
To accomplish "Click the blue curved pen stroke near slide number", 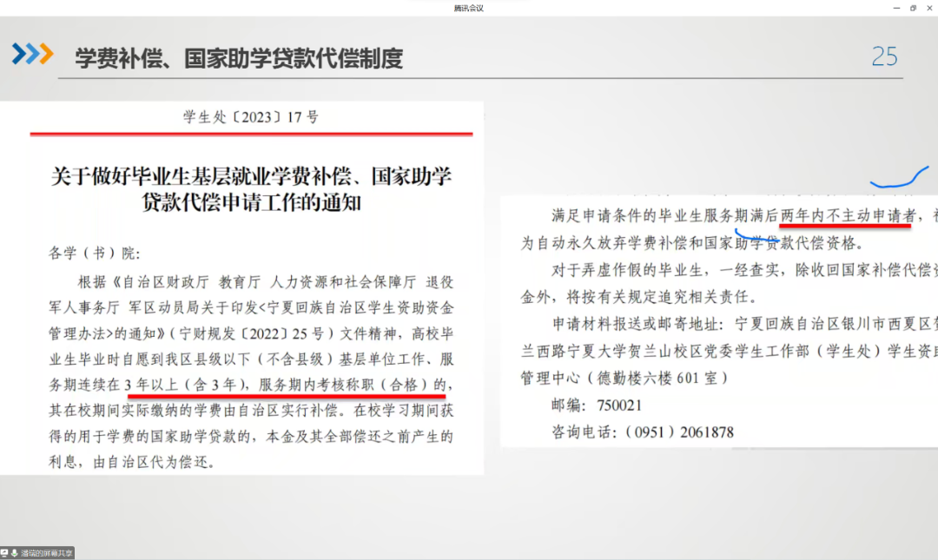I will tap(901, 180).
